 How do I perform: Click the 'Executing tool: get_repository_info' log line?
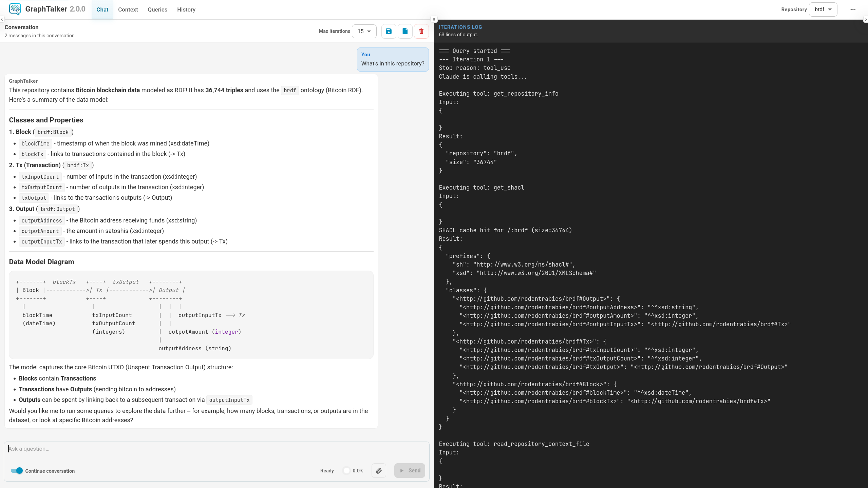[x=498, y=94]
